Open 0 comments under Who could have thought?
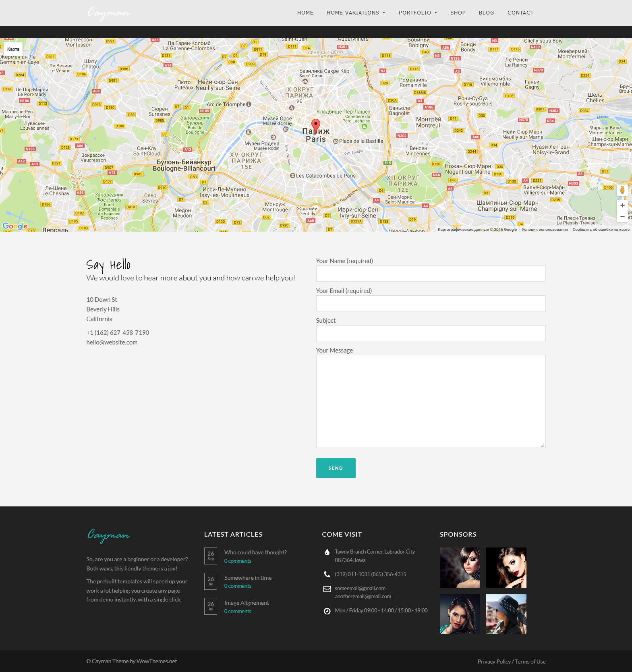Screen dimensions: 632x672 [x=238, y=561]
